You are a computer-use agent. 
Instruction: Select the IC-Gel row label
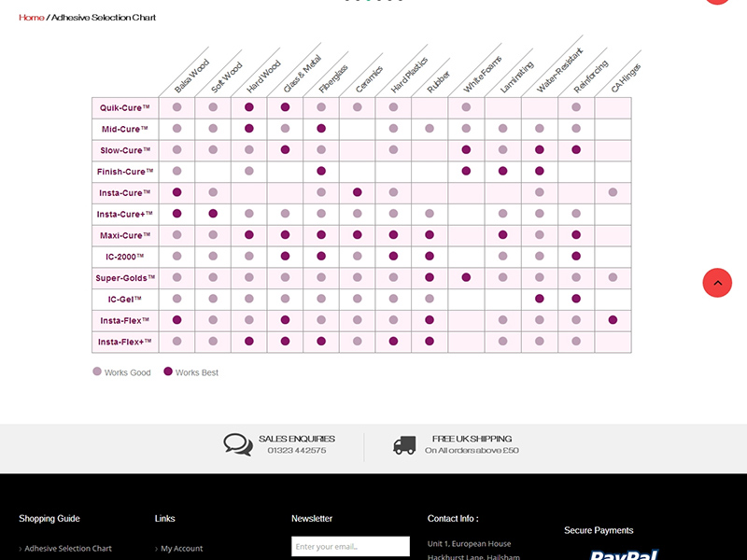125,300
